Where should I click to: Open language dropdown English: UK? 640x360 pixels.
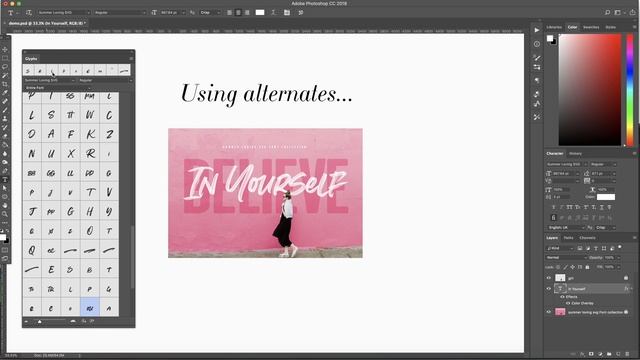click(566, 227)
